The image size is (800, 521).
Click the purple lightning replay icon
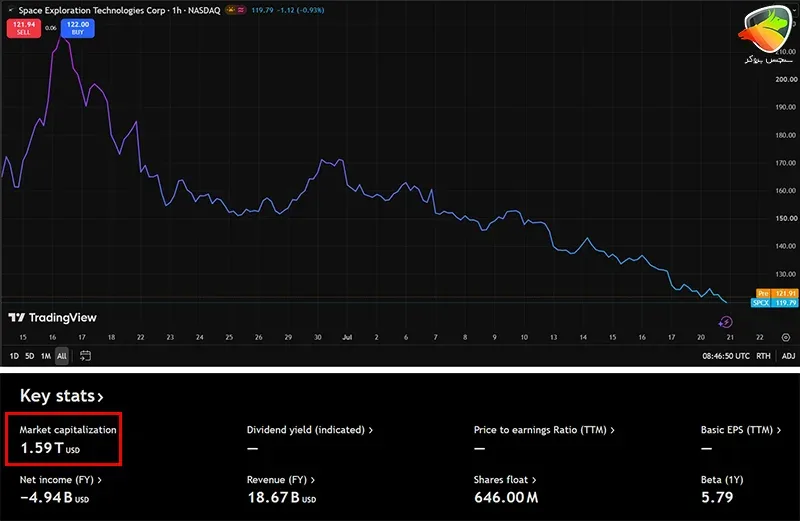click(x=725, y=322)
